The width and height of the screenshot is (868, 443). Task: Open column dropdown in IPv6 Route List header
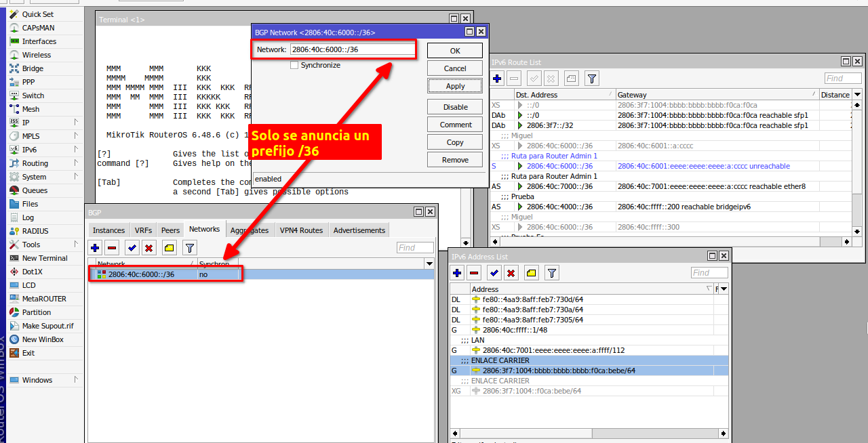(x=857, y=95)
